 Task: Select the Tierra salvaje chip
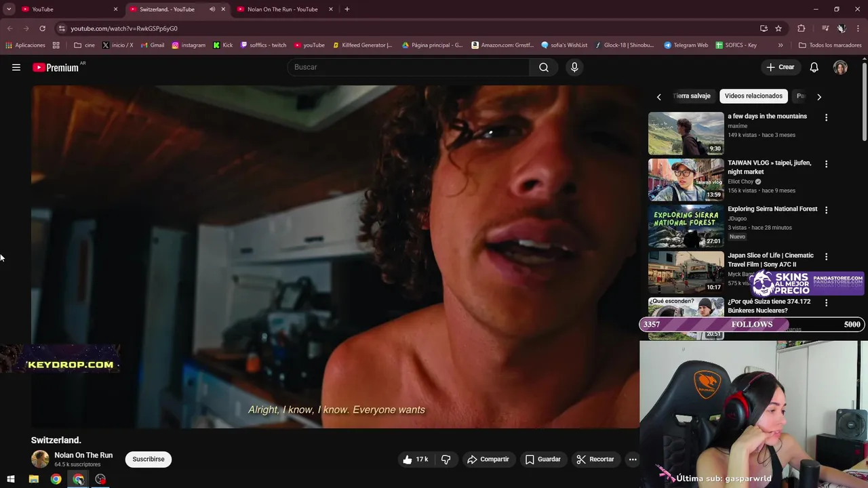pyautogui.click(x=691, y=96)
